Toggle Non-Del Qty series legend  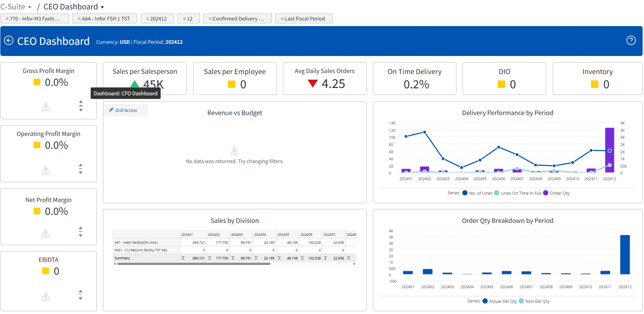521,301
